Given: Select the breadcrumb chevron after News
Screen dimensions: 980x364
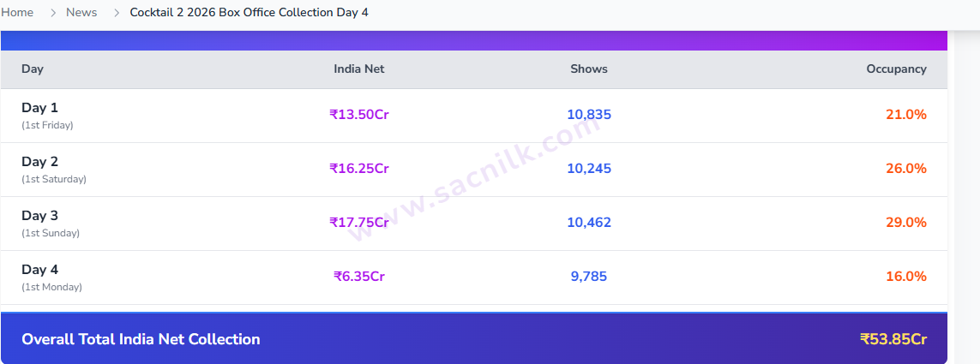Looking at the screenshot, I should pyautogui.click(x=117, y=13).
